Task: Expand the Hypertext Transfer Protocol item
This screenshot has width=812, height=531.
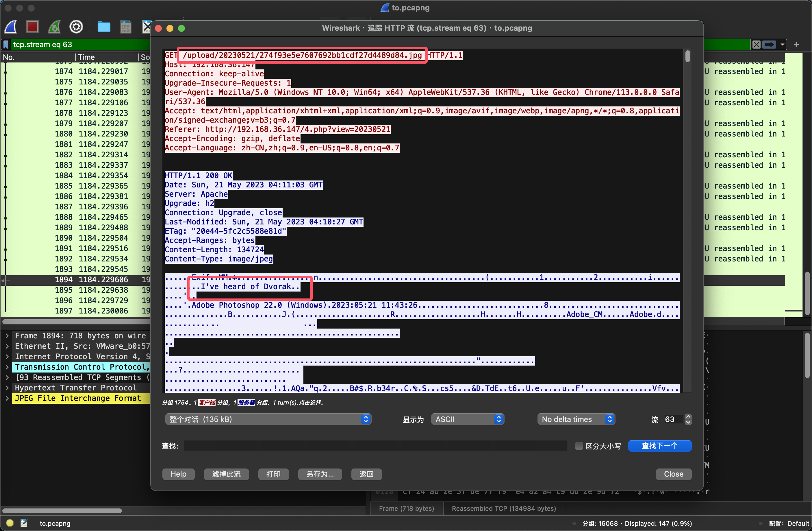Action: click(7, 388)
